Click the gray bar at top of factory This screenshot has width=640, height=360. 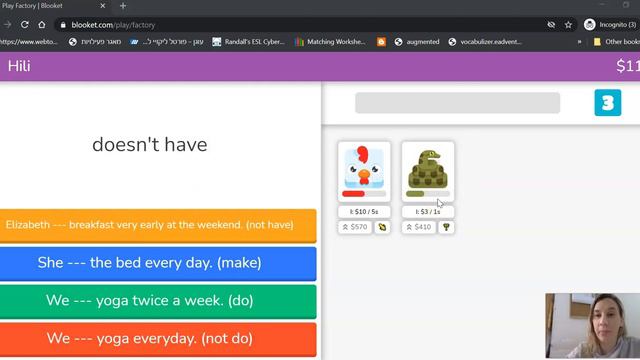[458, 103]
